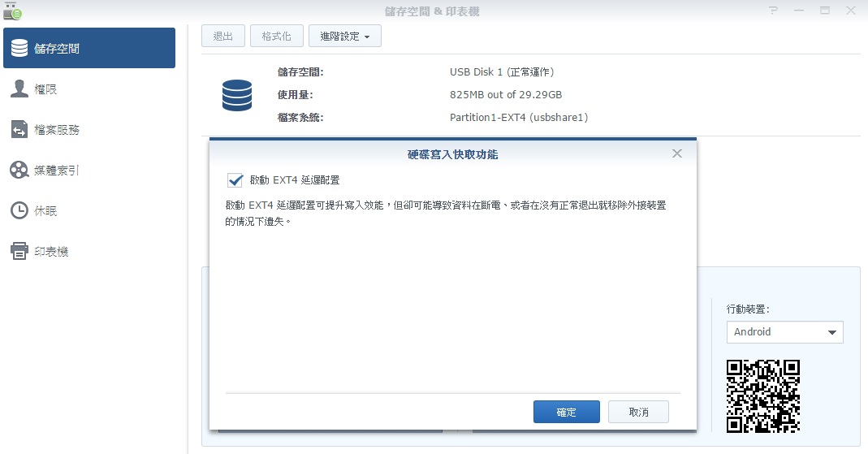Click the 硬碟寫入快取功能 dialog title
Image resolution: width=868 pixels, height=454 pixels.
[453, 154]
